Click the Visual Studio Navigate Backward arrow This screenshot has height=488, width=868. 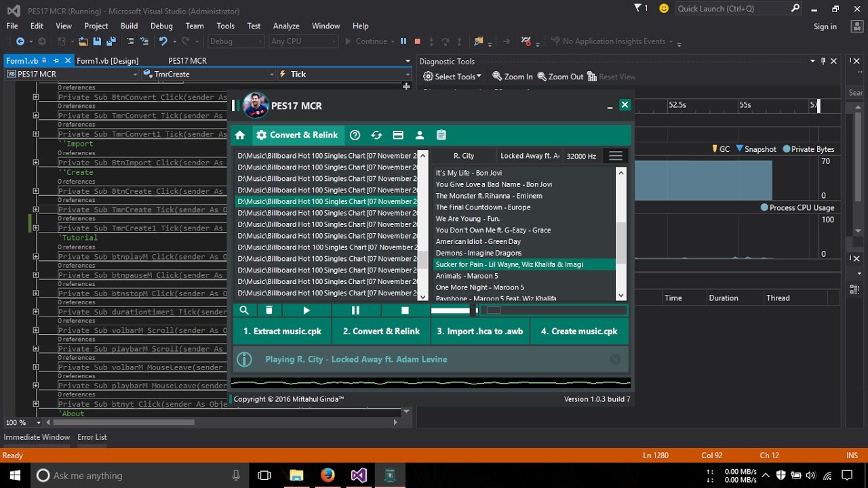pyautogui.click(x=20, y=41)
